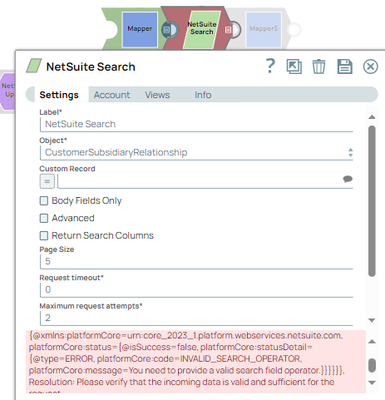385x400 pixels.
Task: Click the green snap type icon beside title
Action: (x=34, y=66)
